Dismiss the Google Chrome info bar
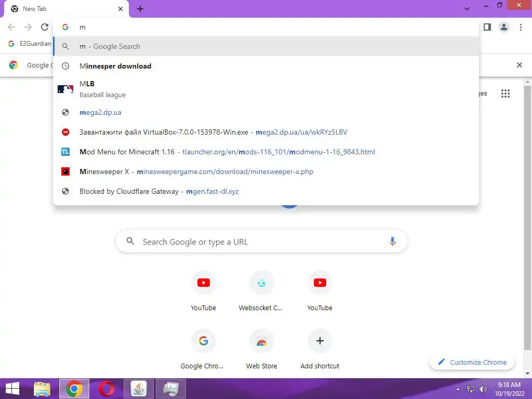532x399 pixels. 519,65
